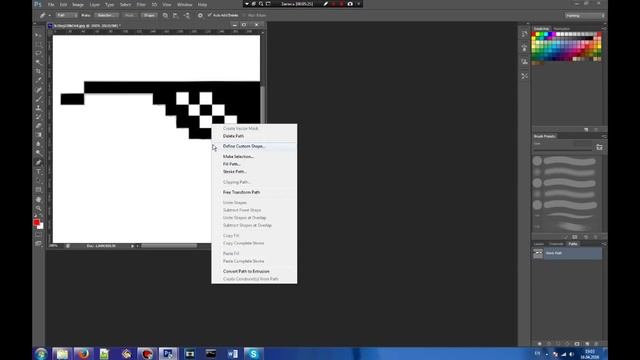Select the Rectangle shape tool

pos(38,190)
